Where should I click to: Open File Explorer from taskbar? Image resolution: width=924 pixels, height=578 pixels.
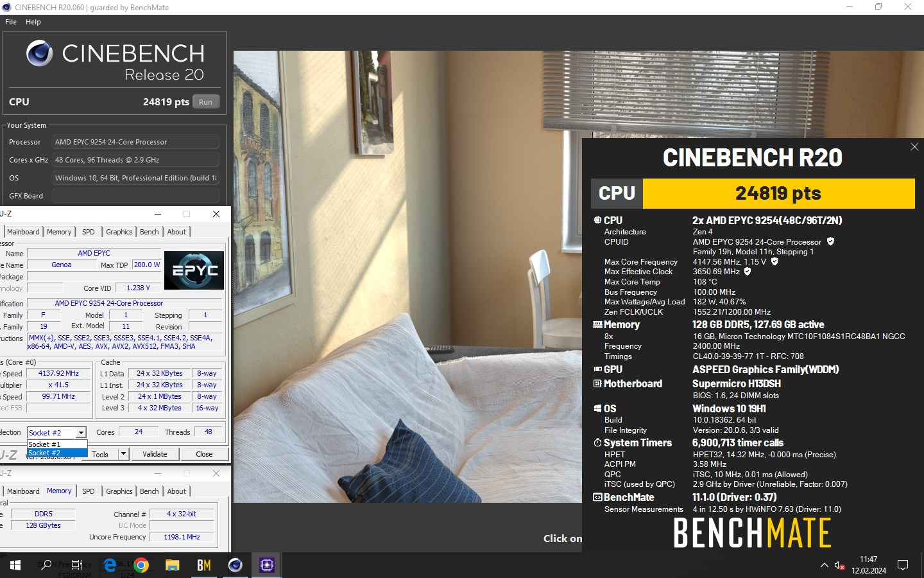[173, 565]
